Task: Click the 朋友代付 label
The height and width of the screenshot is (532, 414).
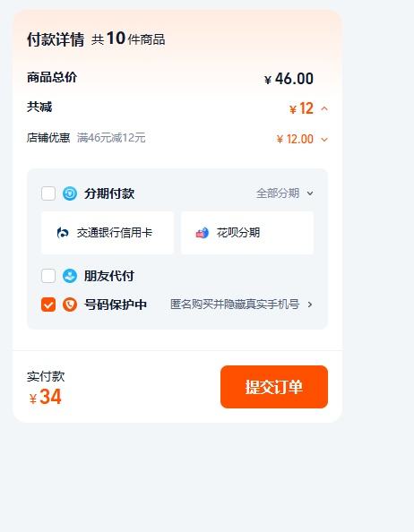Action: coord(109,276)
